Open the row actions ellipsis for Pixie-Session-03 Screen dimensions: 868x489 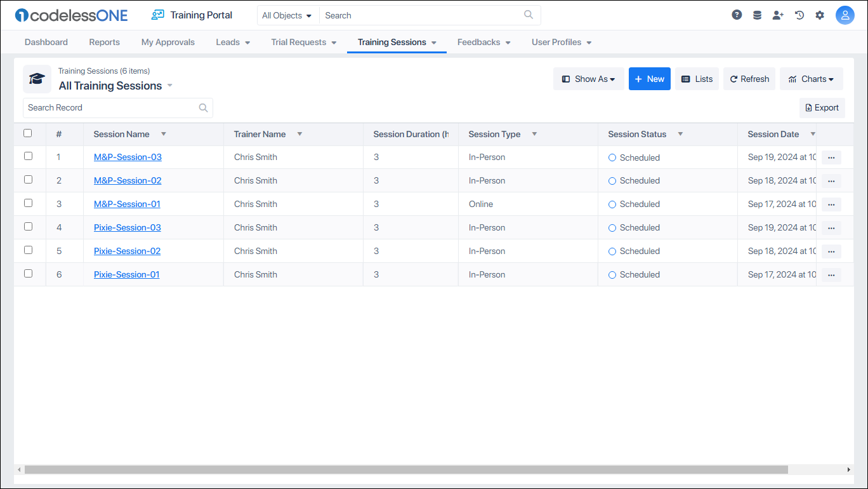tap(831, 227)
